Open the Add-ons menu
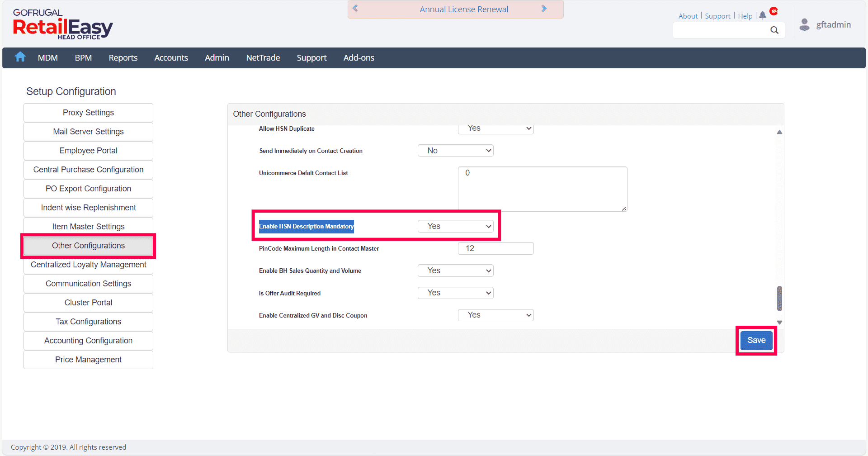The image size is (868, 456). tap(359, 58)
